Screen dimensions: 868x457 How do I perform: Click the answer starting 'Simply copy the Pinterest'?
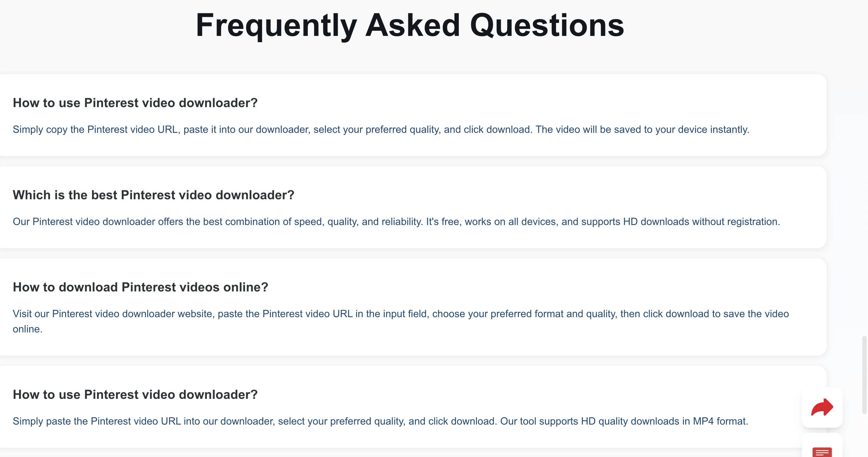click(x=381, y=130)
